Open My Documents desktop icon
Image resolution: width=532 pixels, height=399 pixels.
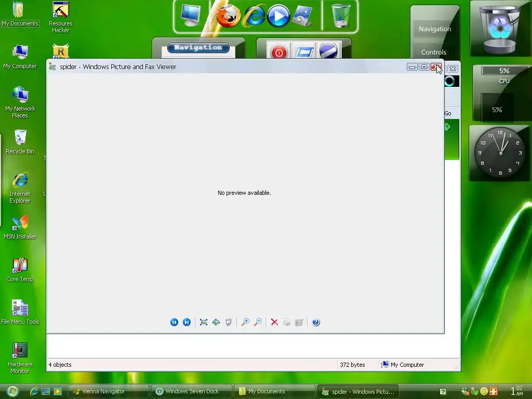pyautogui.click(x=20, y=14)
